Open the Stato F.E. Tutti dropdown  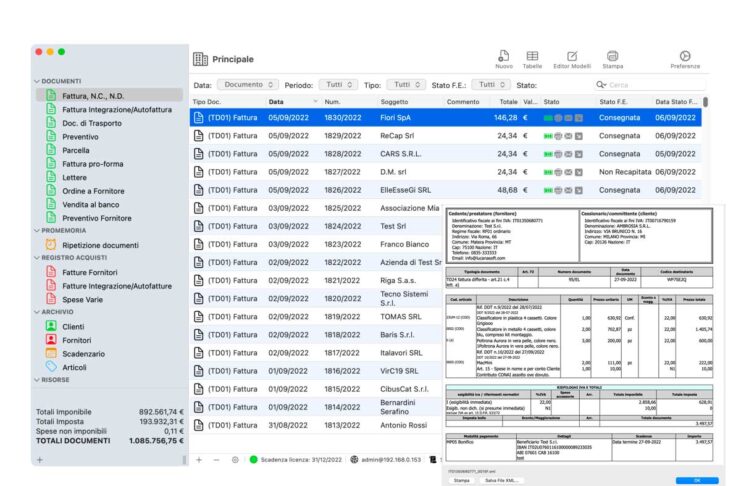(491, 85)
